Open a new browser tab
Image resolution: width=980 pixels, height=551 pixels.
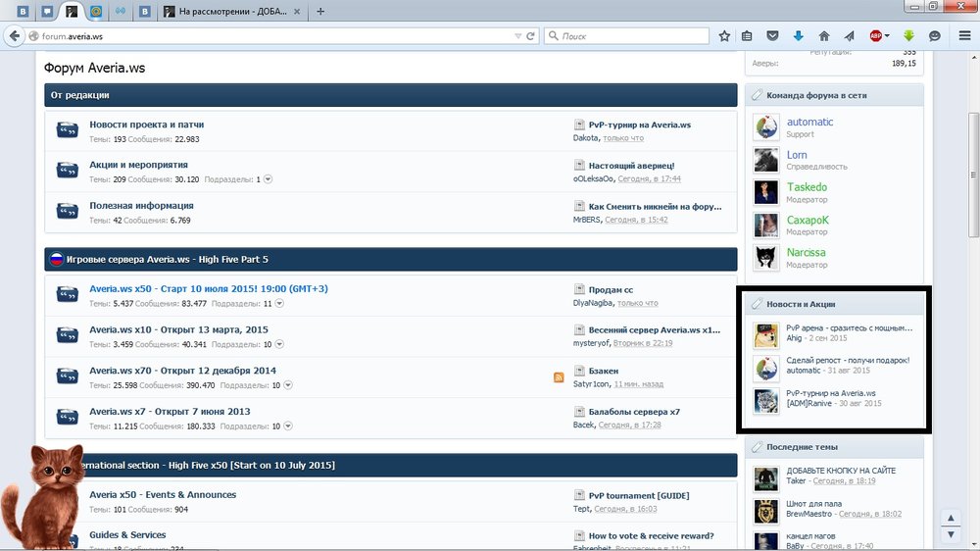pyautogui.click(x=320, y=12)
